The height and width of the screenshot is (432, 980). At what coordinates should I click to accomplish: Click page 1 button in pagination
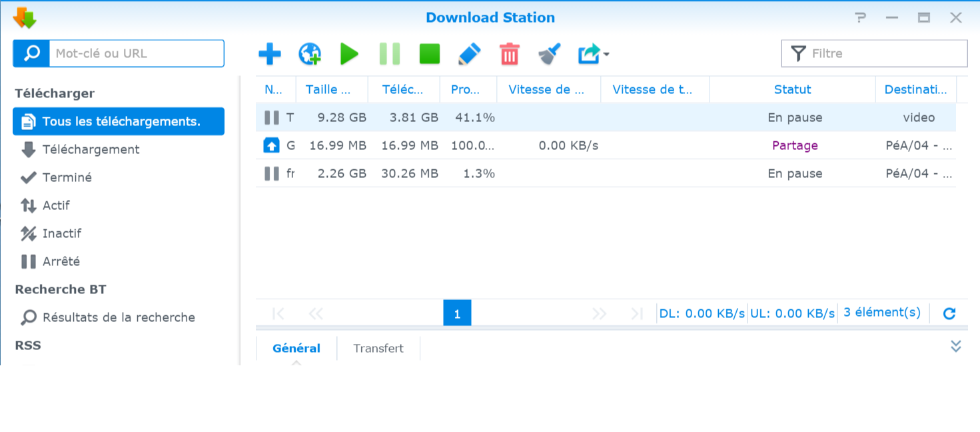[457, 313]
